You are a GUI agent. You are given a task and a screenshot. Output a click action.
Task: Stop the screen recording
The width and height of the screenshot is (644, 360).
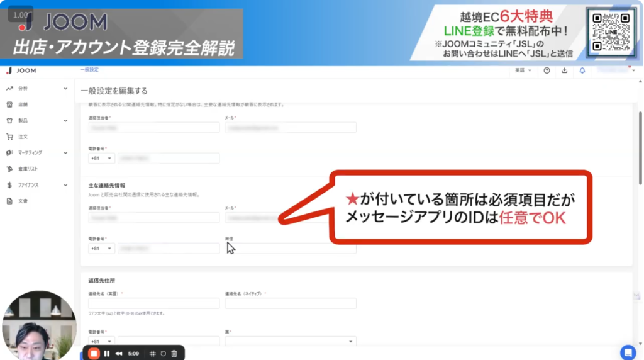tap(94, 353)
